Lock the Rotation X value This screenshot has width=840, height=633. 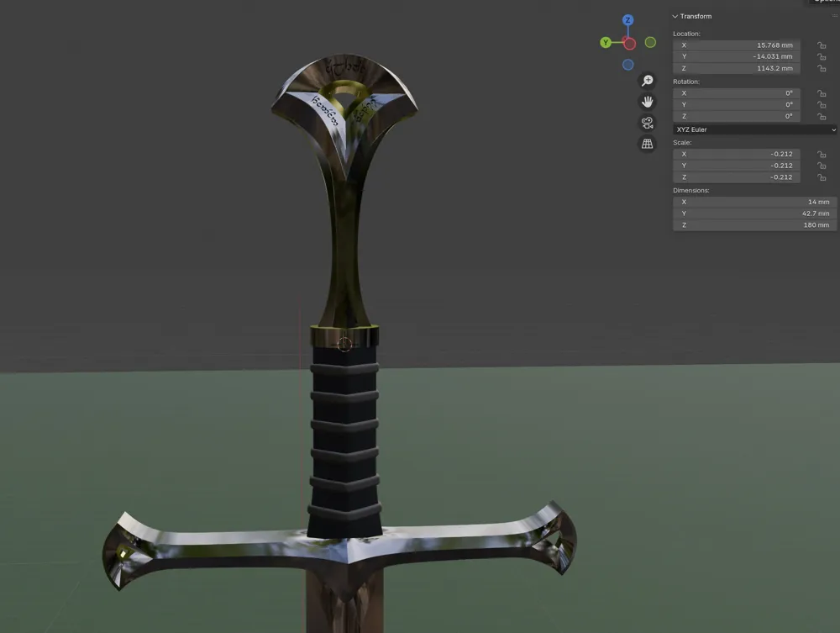point(822,93)
